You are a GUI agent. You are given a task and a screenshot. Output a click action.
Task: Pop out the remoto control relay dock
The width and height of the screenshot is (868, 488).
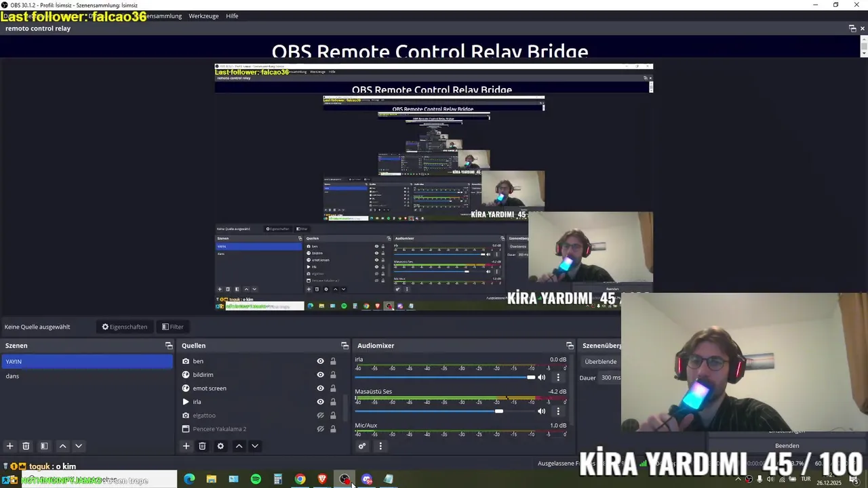852,28
